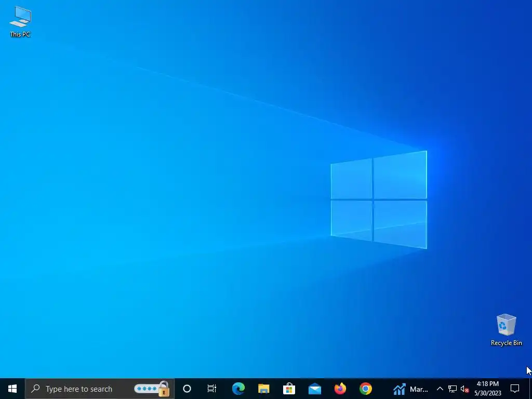
Task: Open the Mail app from taskbar
Action: pos(314,389)
